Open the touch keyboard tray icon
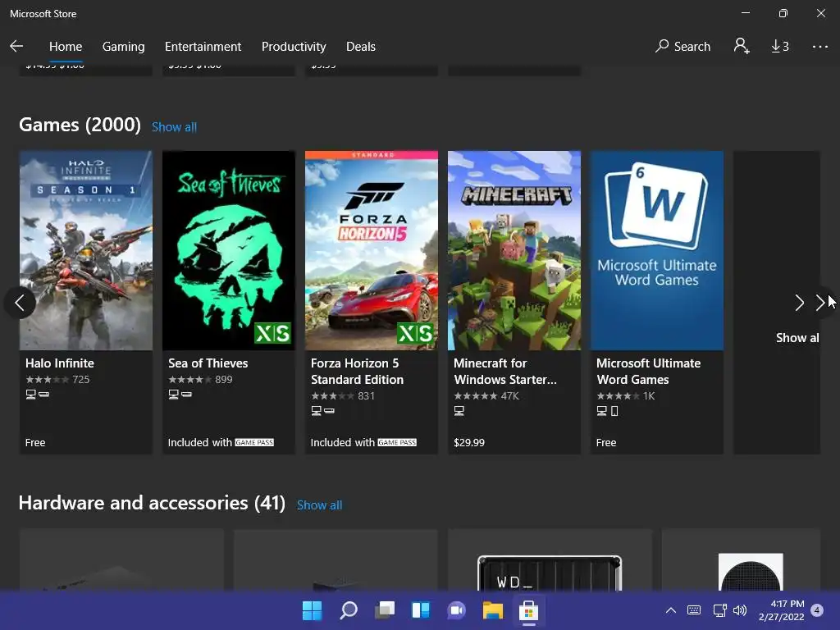 (694, 610)
